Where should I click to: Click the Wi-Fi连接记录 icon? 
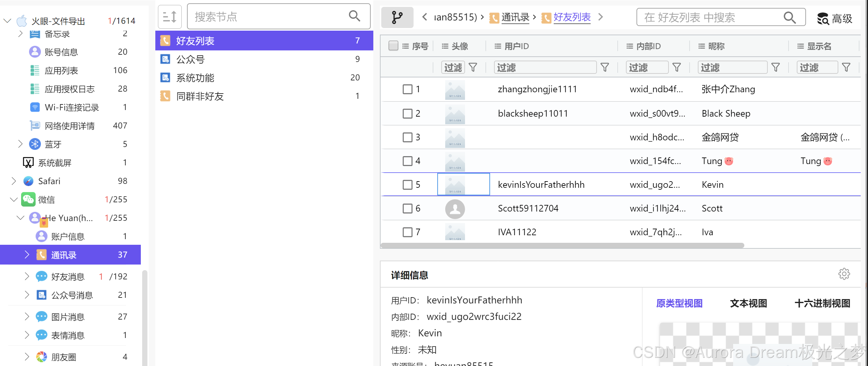tap(35, 107)
